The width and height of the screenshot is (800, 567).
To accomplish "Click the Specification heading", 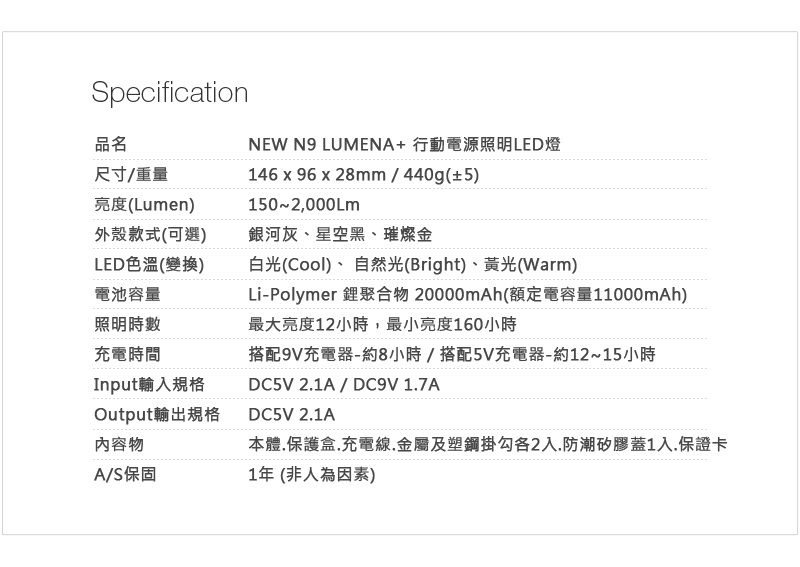I will coord(169,93).
